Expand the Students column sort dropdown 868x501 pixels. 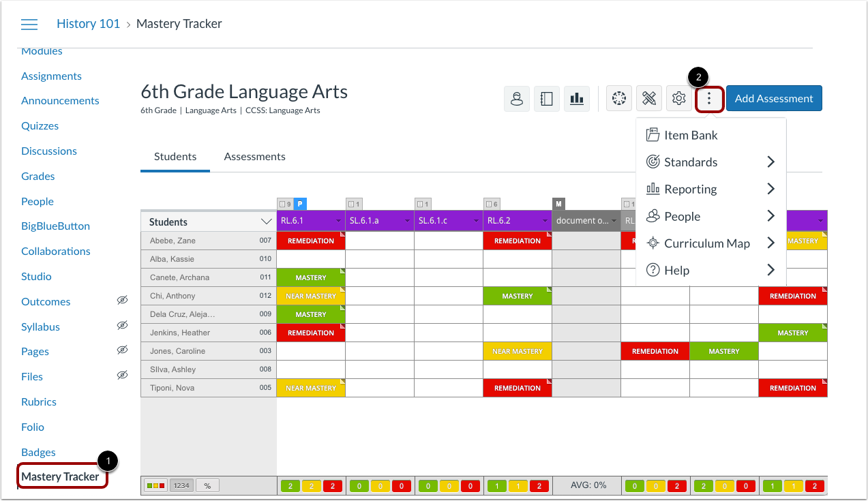pos(267,222)
